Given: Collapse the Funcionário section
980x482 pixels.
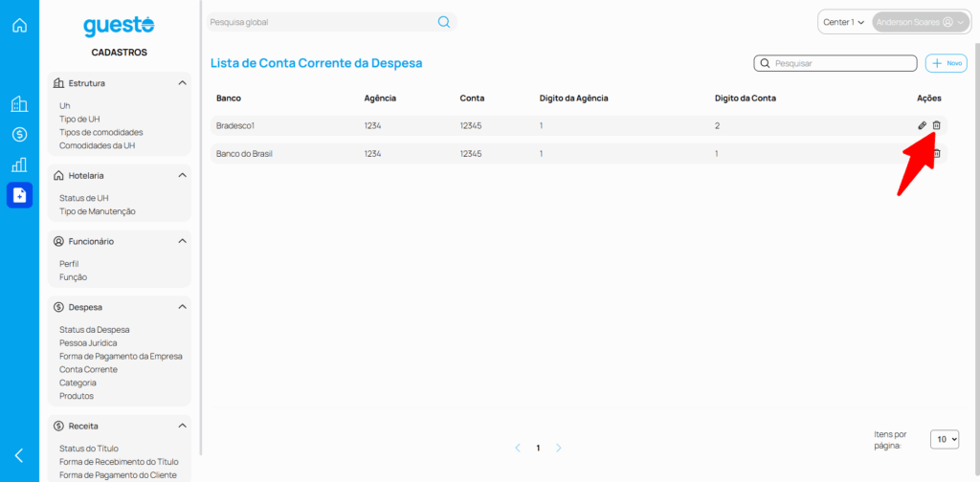Looking at the screenshot, I should [182, 241].
